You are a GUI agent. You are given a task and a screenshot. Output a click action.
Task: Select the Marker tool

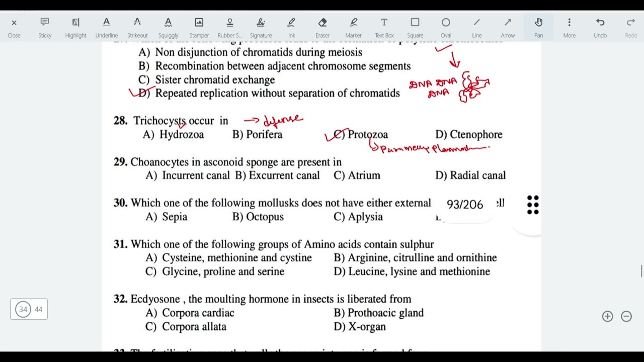353,28
